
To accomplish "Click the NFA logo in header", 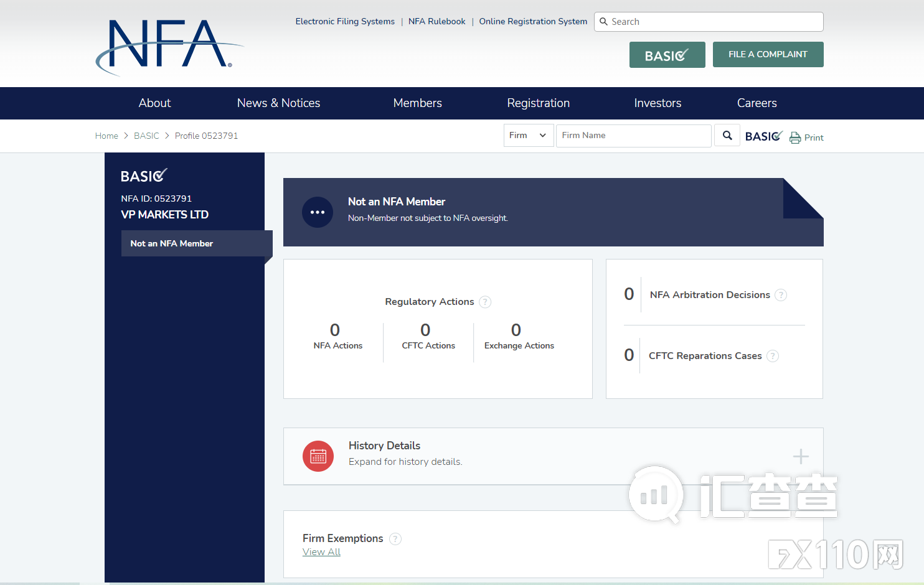I will click(169, 45).
